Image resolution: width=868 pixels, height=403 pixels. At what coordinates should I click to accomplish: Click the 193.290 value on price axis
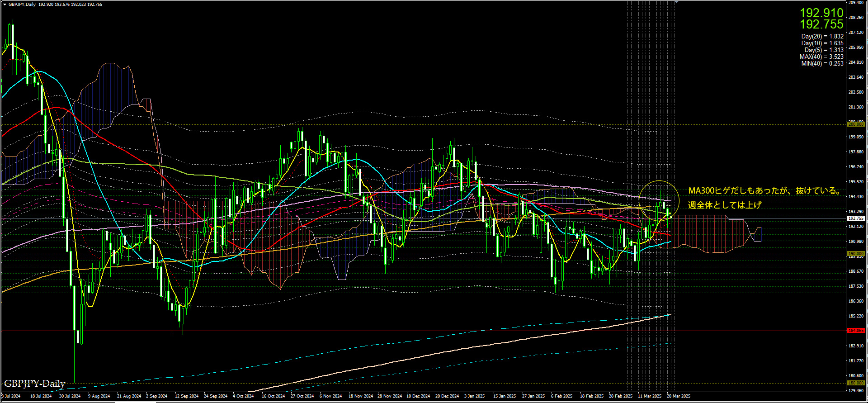click(x=856, y=212)
